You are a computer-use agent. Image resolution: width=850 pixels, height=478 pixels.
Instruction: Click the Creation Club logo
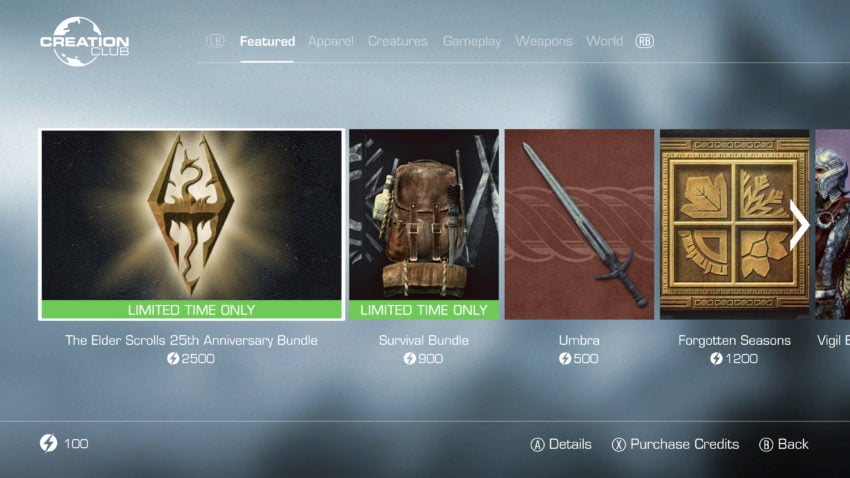85,42
